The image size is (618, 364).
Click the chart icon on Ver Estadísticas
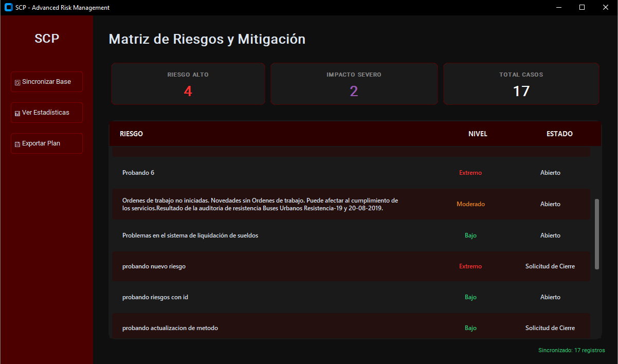[17, 113]
